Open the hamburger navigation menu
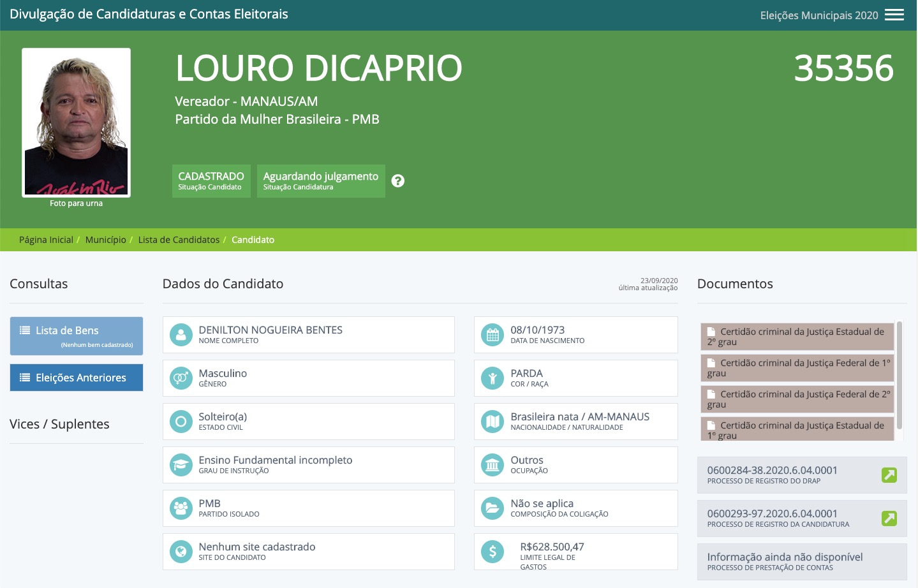 point(896,14)
